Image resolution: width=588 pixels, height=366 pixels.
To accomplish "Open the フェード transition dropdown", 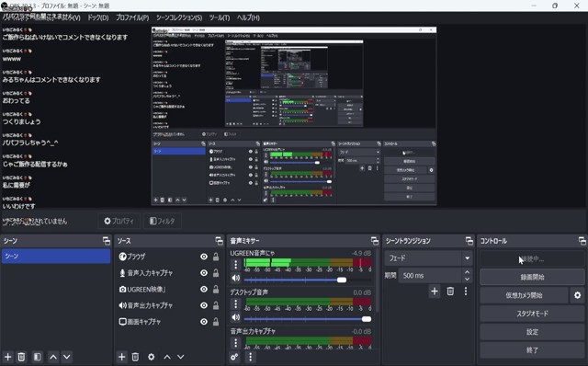I will (428, 258).
